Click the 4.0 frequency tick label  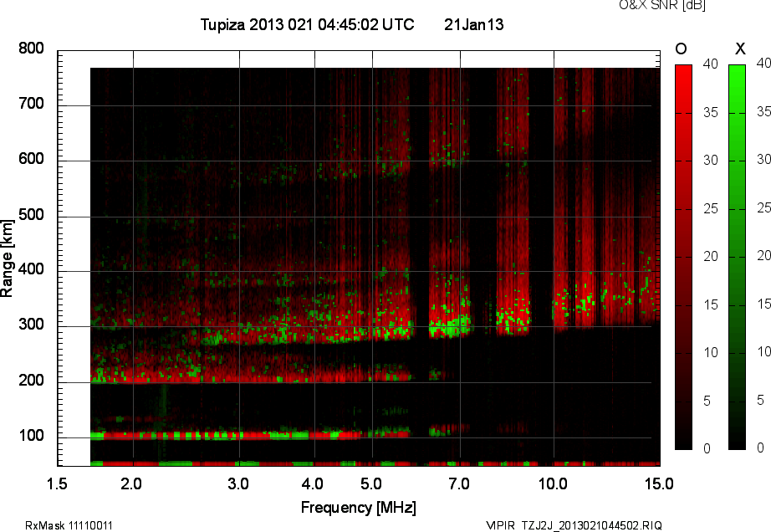(x=313, y=484)
